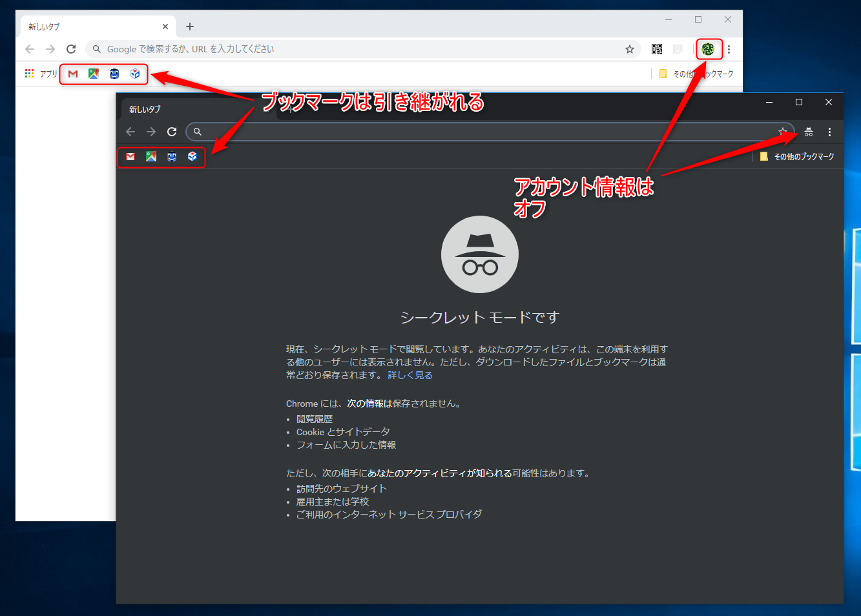This screenshot has height=616, width=861.
Task: Open the incognito window's three-dot menu
Action: [829, 132]
